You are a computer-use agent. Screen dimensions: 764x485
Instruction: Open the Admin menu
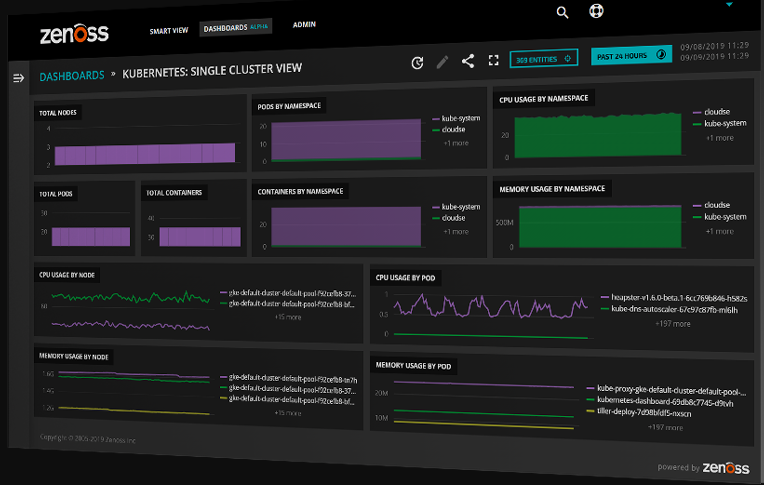click(306, 23)
